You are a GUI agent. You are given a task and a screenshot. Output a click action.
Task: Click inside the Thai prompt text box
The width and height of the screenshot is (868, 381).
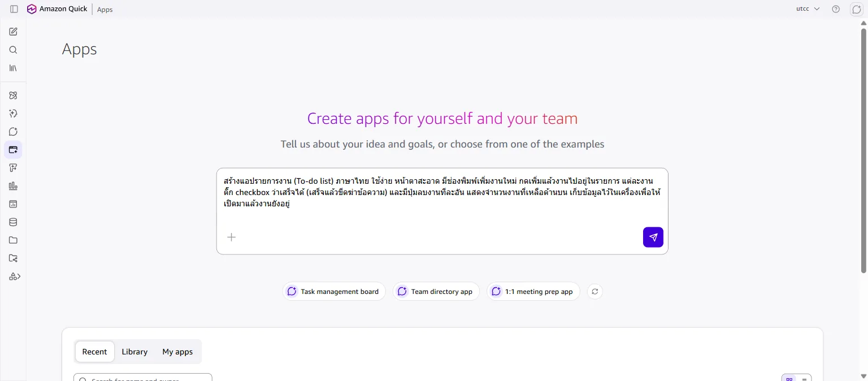pyautogui.click(x=442, y=211)
